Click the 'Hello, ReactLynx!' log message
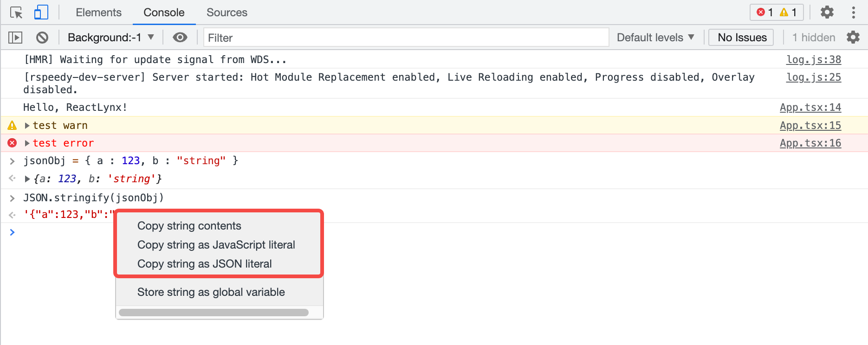868x345 pixels. point(75,107)
